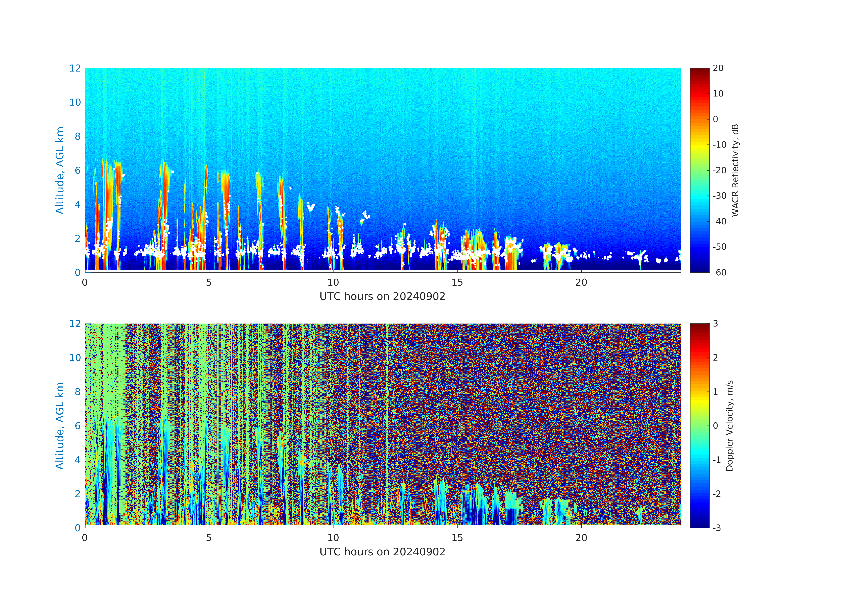Click the 0 m/s Doppler colorbar label
The width and height of the screenshot is (868, 596).
(715, 426)
